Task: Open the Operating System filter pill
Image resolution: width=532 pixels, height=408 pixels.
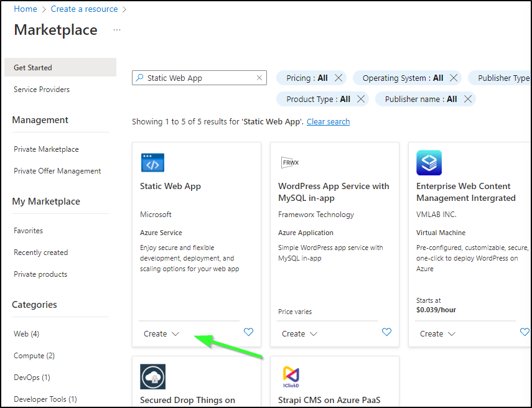Action: point(403,78)
